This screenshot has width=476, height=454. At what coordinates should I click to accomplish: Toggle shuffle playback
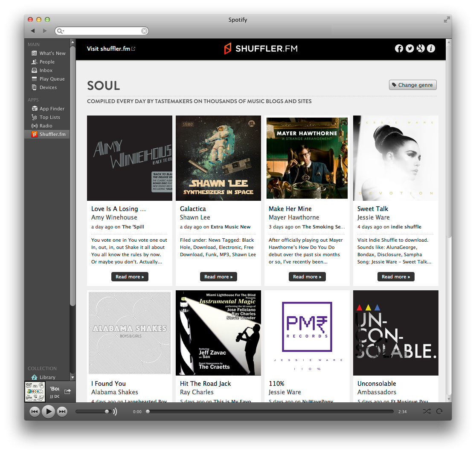click(x=427, y=411)
